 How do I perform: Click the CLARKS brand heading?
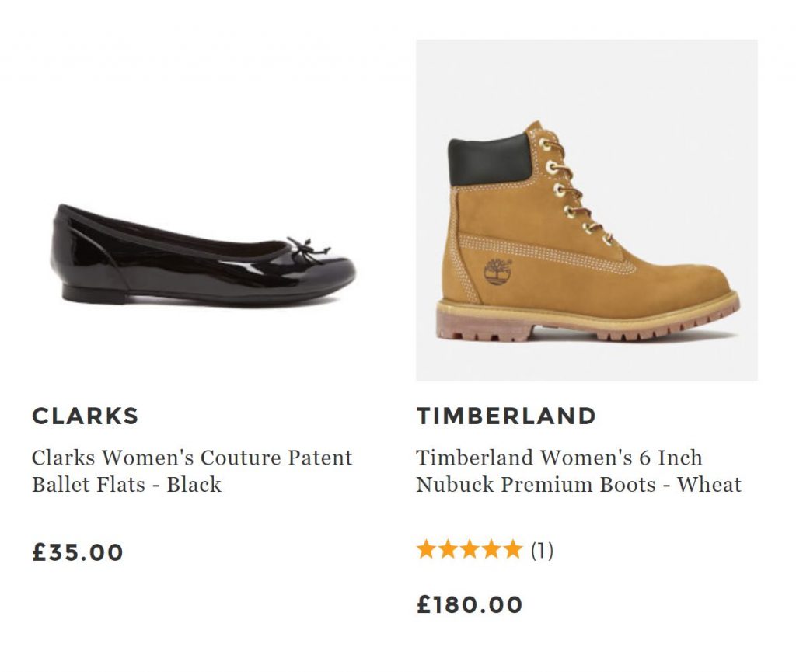pyautogui.click(x=85, y=416)
